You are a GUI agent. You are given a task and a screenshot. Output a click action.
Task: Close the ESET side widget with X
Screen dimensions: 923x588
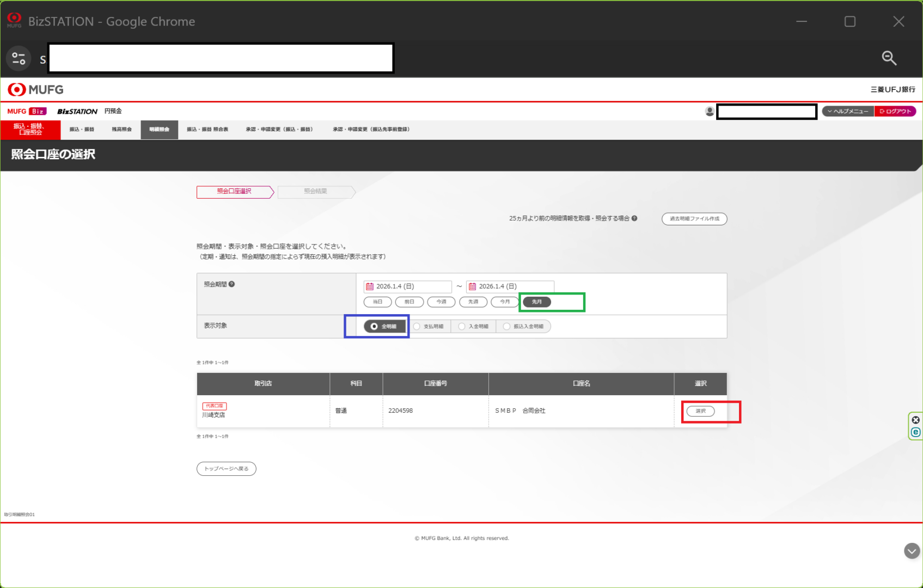(915, 420)
